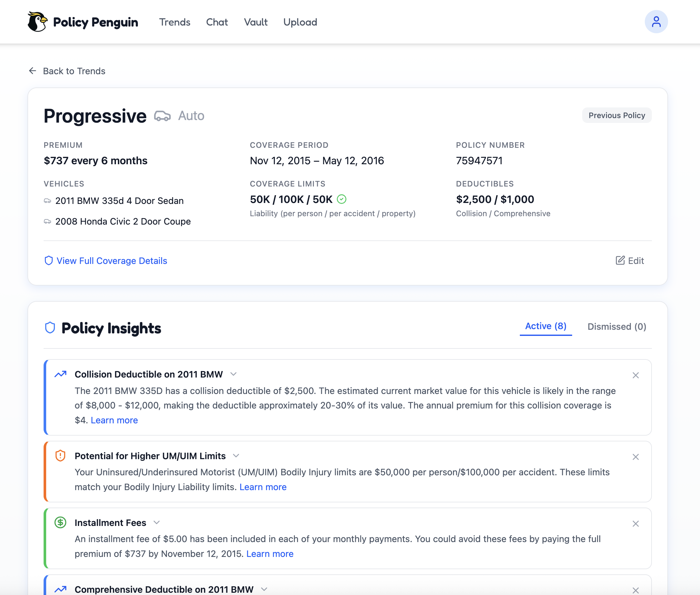Dismiss the Installment Fees insight
Viewport: 700px width, 595px height.
pyautogui.click(x=636, y=524)
